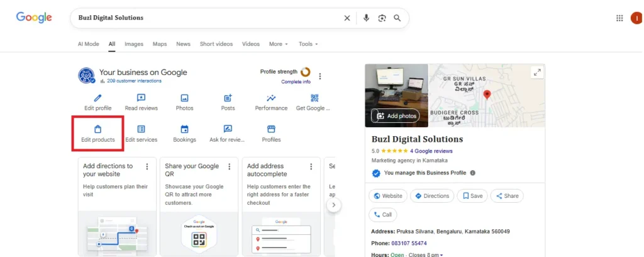Switch to News tab
644x257 pixels.
[183, 44]
